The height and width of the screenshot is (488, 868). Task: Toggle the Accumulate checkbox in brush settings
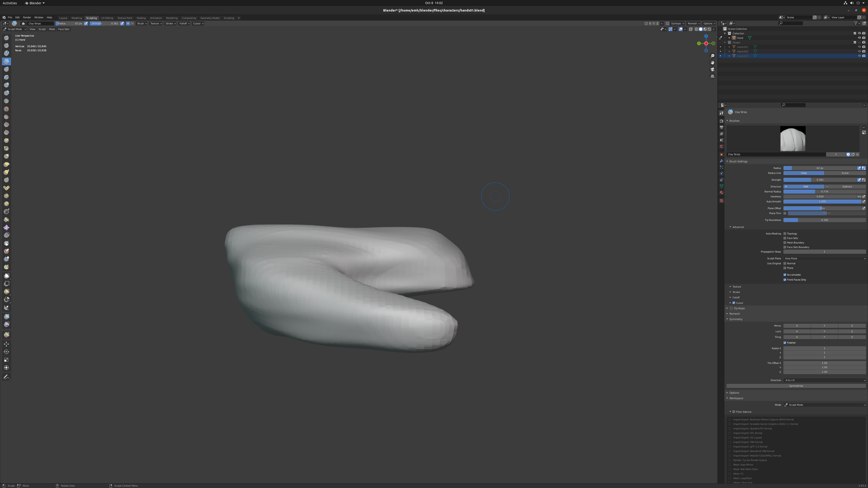(785, 275)
